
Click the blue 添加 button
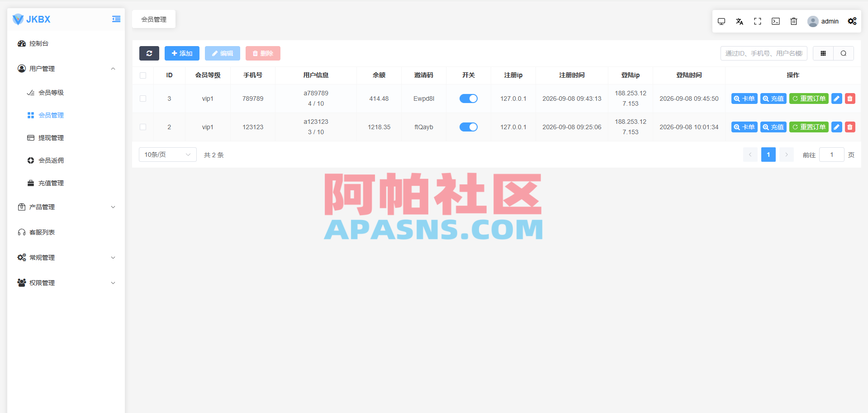point(182,53)
